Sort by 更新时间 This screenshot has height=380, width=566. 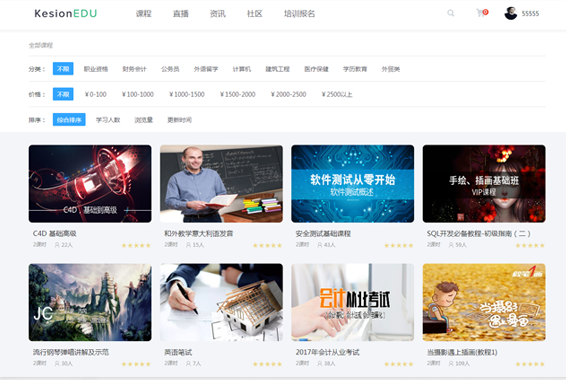[x=179, y=120]
